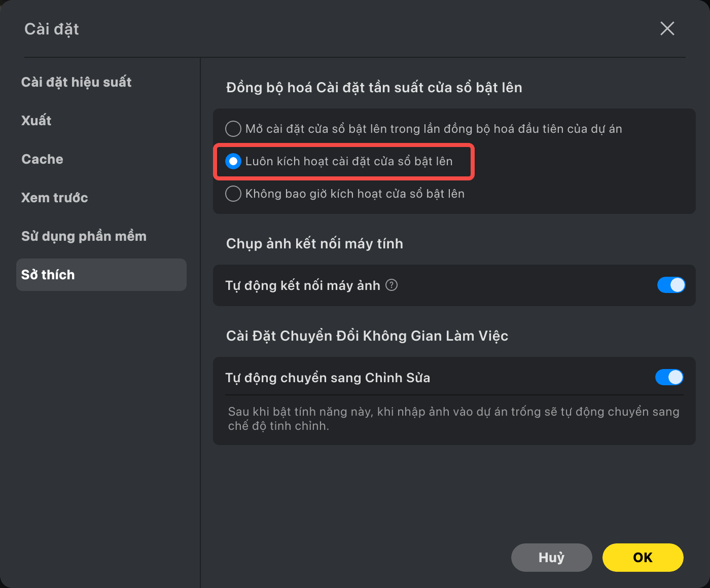This screenshot has width=710, height=588.
Task: Click the Chụp ảnh kết nối máy tính heading
Action: coord(314,244)
